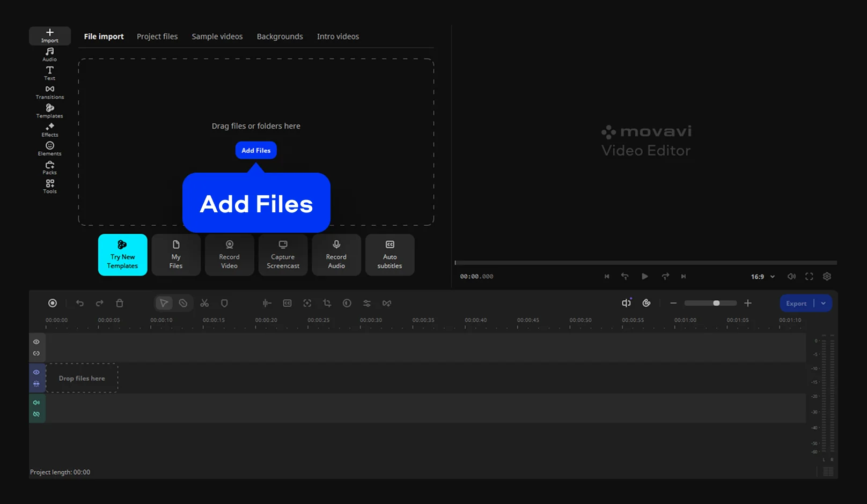Mute the audio track
867x504 pixels.
pyautogui.click(x=36, y=403)
